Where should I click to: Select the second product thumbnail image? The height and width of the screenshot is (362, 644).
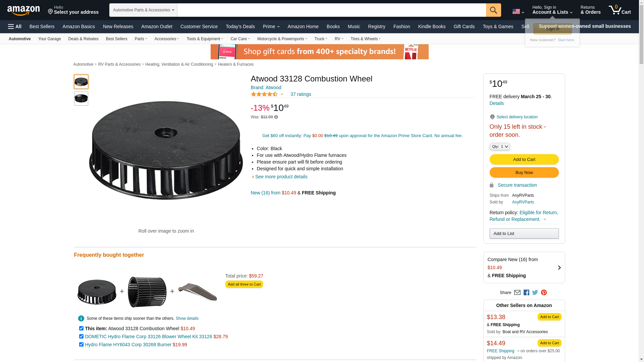click(x=81, y=99)
